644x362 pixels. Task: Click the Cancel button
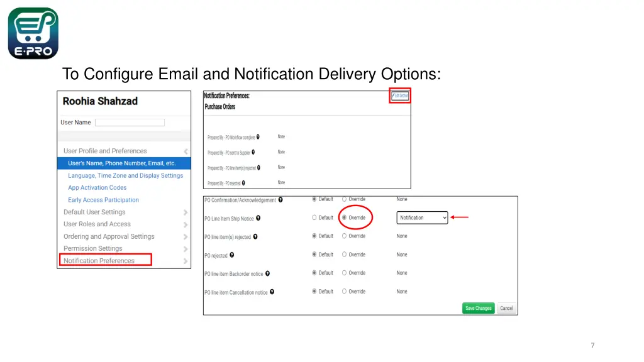click(x=506, y=308)
